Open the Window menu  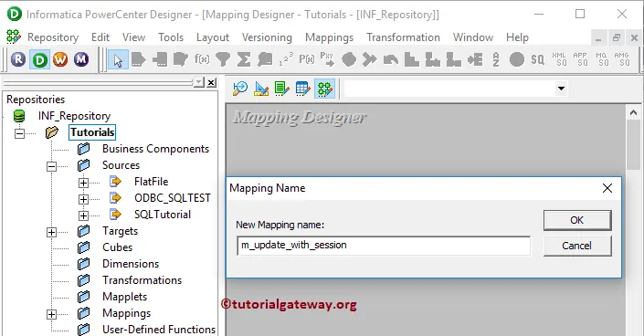coord(473,37)
